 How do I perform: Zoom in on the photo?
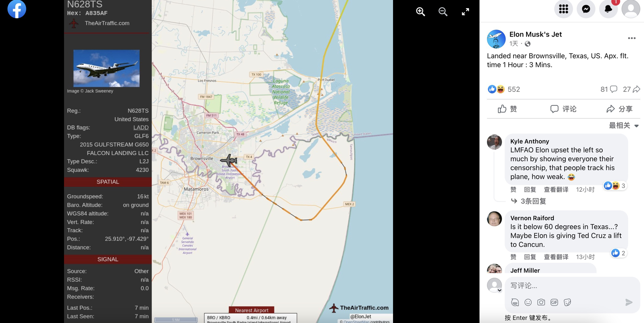click(x=421, y=12)
